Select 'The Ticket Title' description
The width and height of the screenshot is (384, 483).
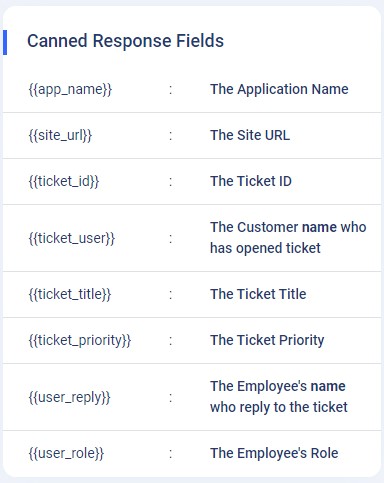click(258, 294)
